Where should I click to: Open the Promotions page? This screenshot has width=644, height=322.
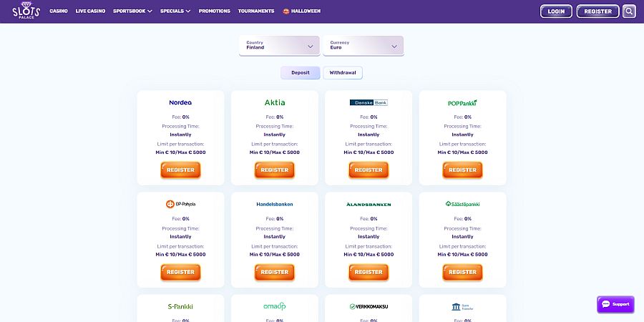[x=215, y=11]
